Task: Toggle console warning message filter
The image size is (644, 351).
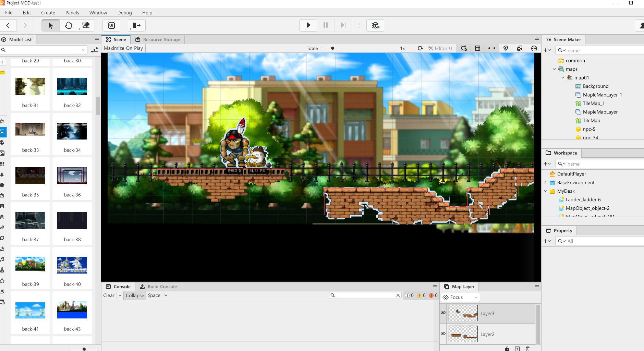Action: (421, 295)
